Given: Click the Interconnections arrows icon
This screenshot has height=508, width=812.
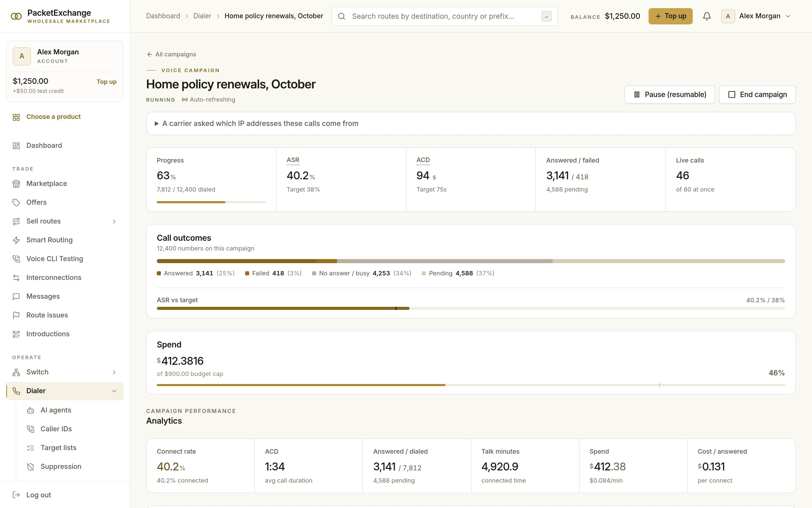Looking at the screenshot, I should point(16,278).
